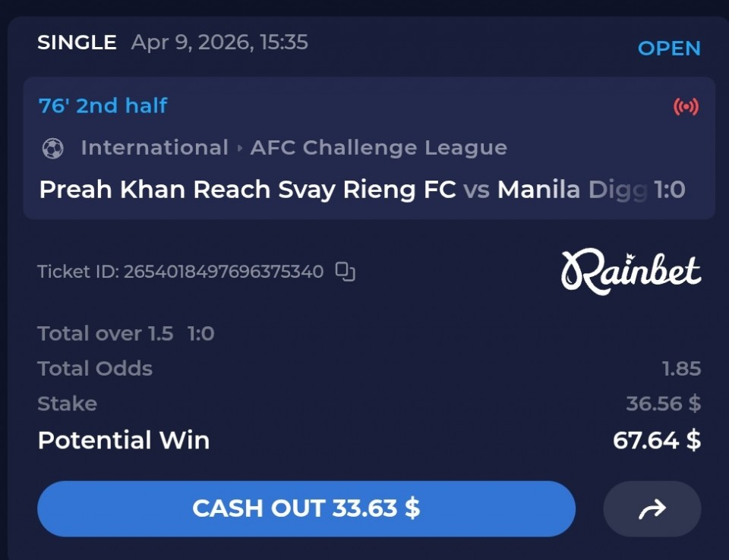Click the Potential Win 67.64 $ amount
The width and height of the screenshot is (729, 560).
(656, 440)
